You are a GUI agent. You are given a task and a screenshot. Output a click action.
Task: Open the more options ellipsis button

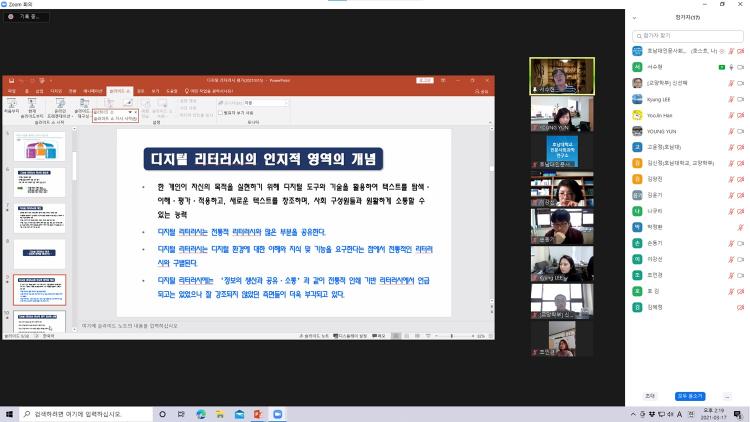click(727, 396)
